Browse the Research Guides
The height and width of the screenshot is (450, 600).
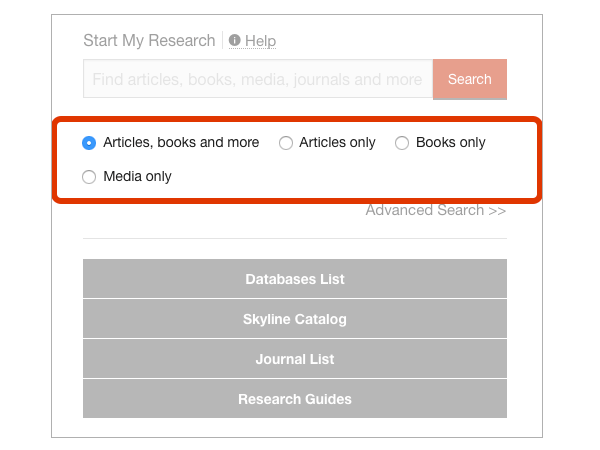point(295,399)
